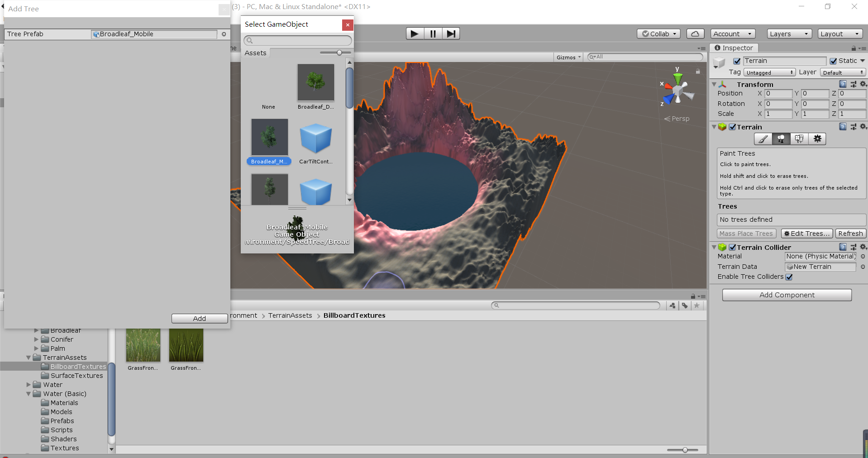
Task: Open the Inspector panel options menu
Action: click(x=862, y=48)
